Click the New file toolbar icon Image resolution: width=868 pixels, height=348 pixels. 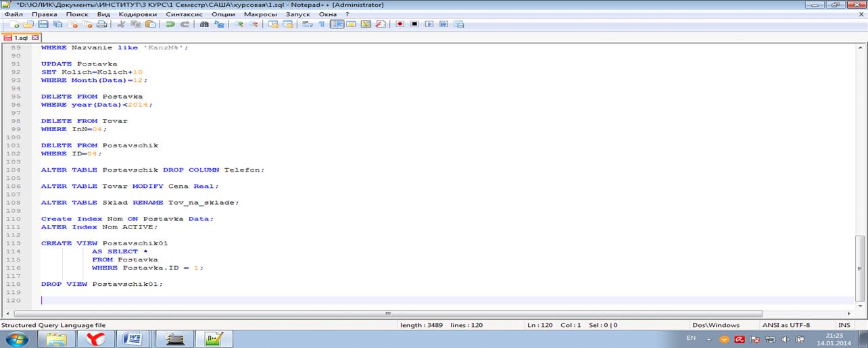pos(16,24)
